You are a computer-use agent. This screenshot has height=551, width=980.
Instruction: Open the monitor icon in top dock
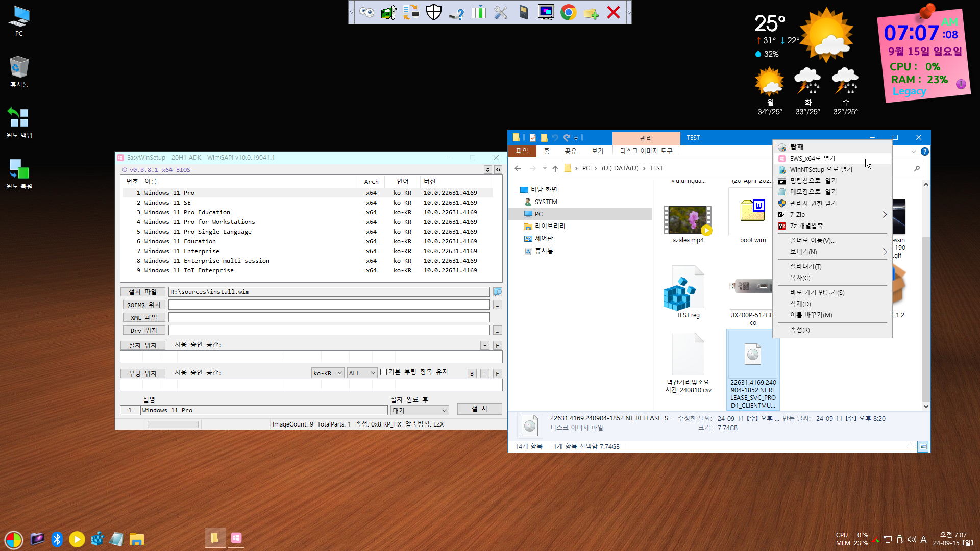click(x=546, y=12)
